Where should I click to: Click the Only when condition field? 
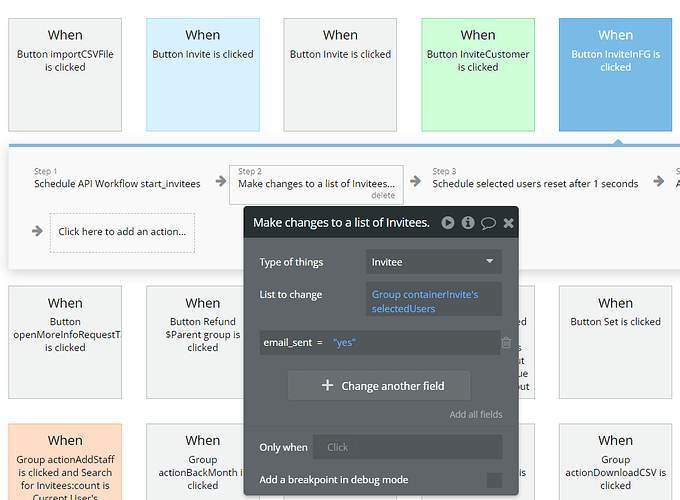[407, 447]
